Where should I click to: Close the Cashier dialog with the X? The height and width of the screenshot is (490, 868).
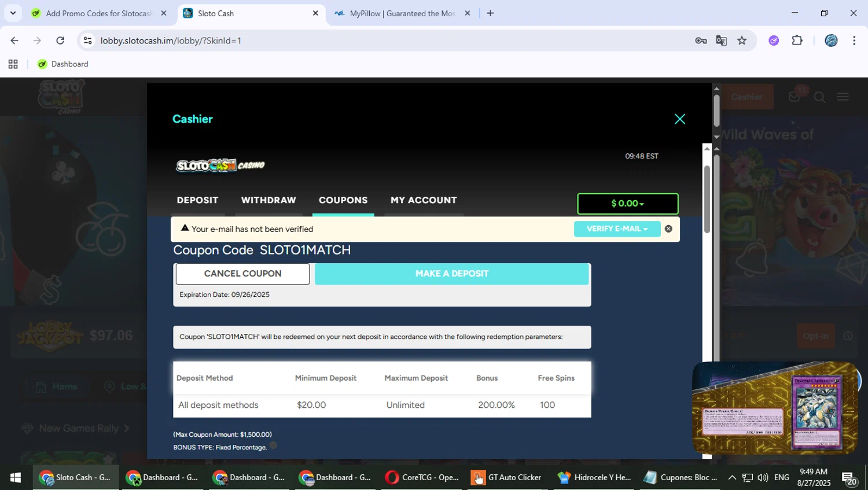point(680,119)
